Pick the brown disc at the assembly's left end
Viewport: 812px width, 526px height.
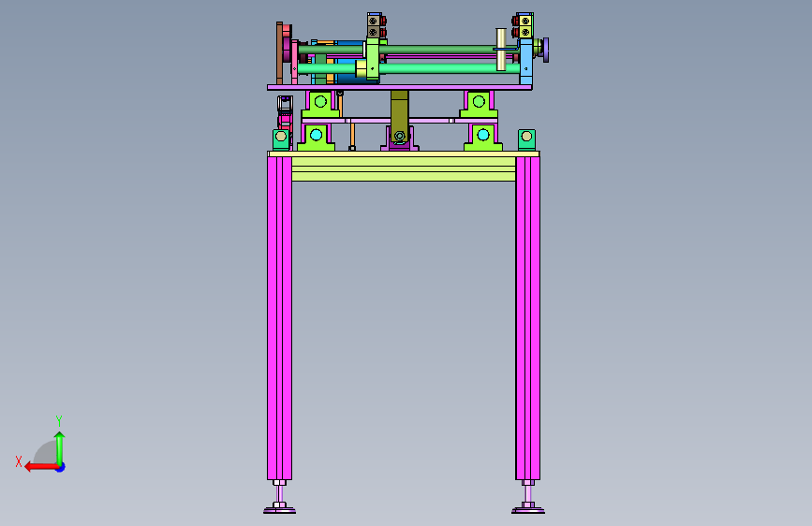tap(280, 52)
